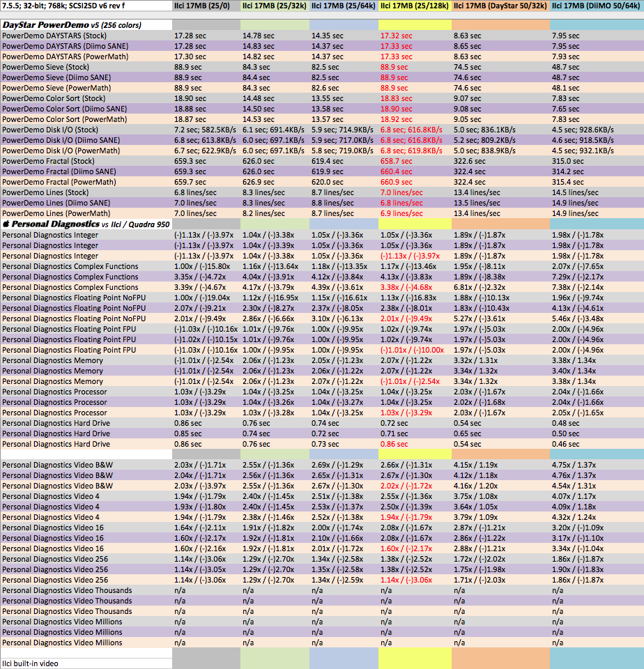Select the 'IIci 17MB (25/32k)' column header
The width and height of the screenshot is (644, 669).
tap(274, 6)
